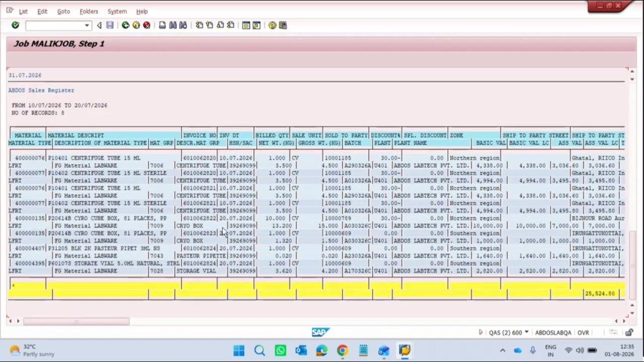Image resolution: width=644 pixels, height=362 pixels.
Task: Open the SAP window control menu icon
Action: pos(10,11)
